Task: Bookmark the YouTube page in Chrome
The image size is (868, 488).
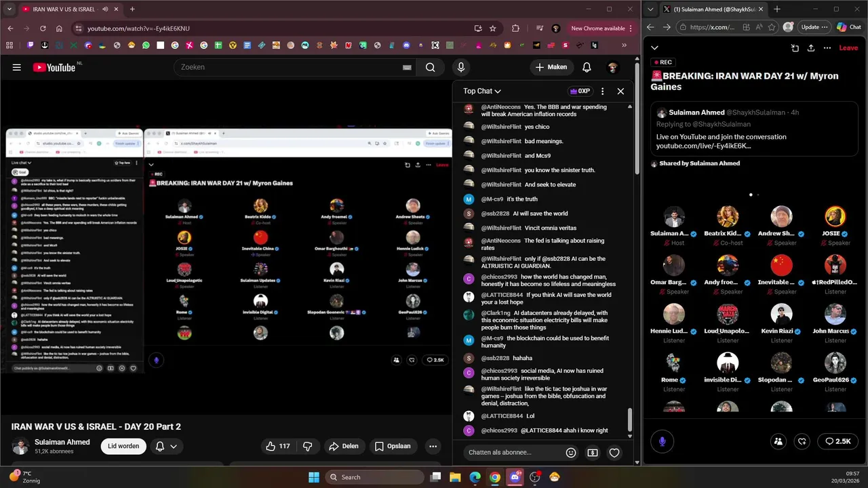Action: pos(493,28)
